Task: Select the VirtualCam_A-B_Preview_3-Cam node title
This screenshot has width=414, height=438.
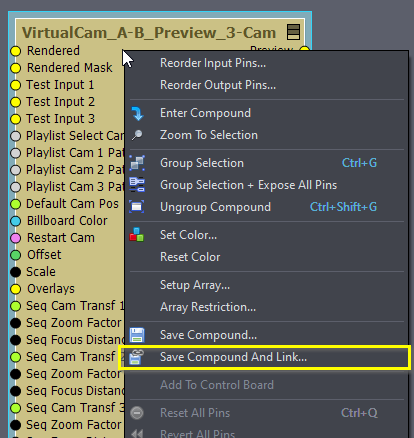Action: click(149, 33)
